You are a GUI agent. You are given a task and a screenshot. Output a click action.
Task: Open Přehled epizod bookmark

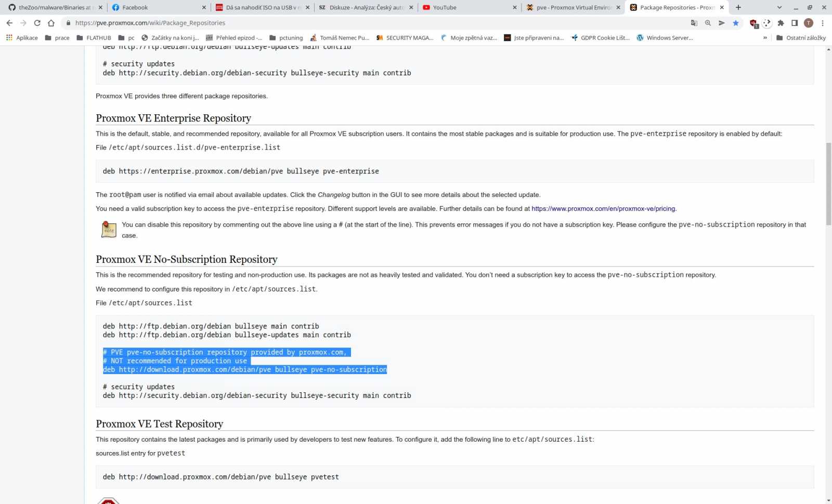(x=234, y=38)
